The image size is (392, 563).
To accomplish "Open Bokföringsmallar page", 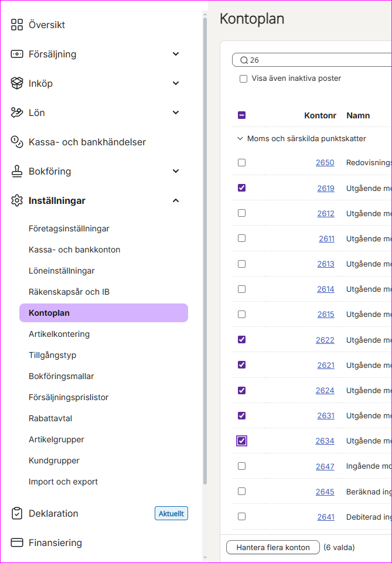I will [62, 376].
